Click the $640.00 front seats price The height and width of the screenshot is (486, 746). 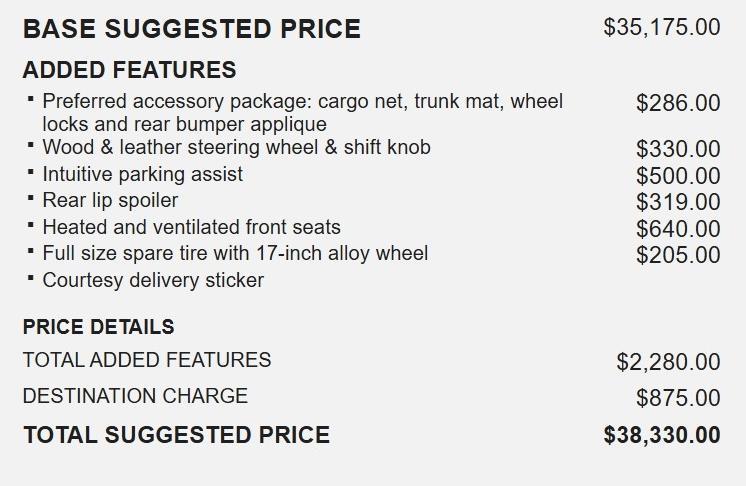click(677, 229)
